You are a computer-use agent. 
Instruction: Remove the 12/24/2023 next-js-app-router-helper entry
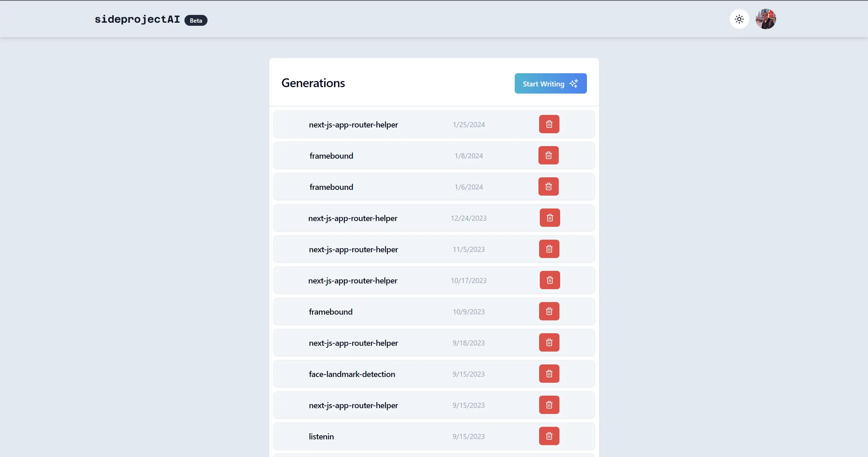pos(550,218)
